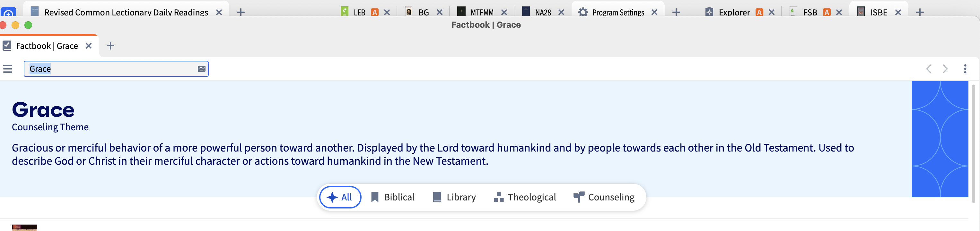This screenshot has width=980, height=231.
Task: Filter Factbook by Biblical
Action: click(x=393, y=198)
